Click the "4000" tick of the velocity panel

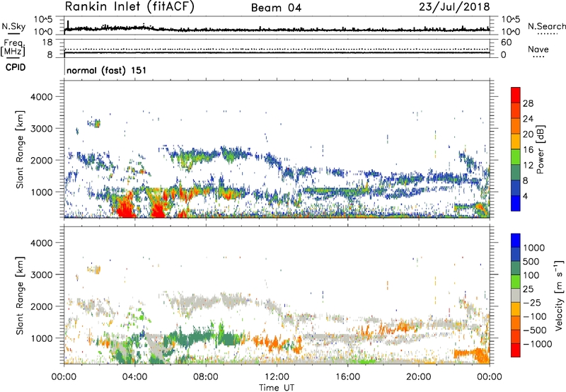coord(41,243)
